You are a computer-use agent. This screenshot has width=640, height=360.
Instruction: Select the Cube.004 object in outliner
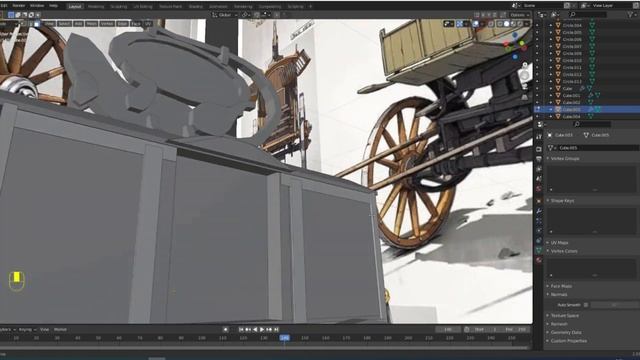[x=571, y=116]
